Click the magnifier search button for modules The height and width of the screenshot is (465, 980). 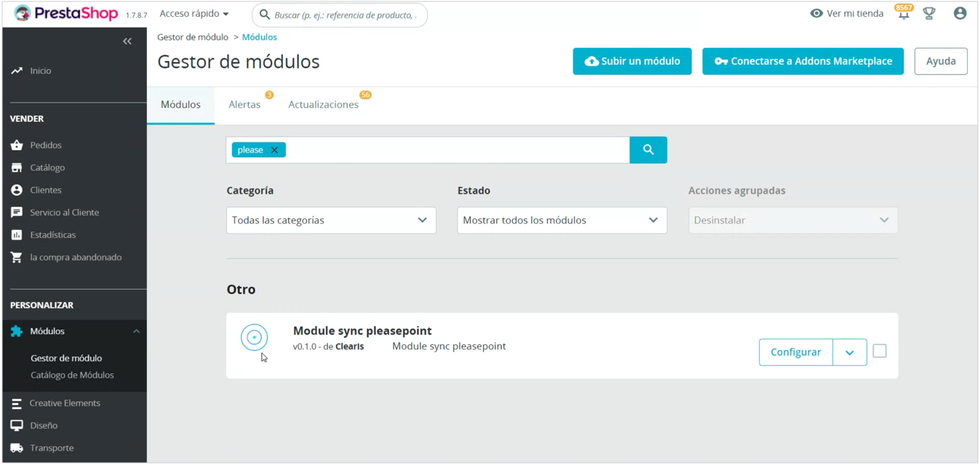648,150
